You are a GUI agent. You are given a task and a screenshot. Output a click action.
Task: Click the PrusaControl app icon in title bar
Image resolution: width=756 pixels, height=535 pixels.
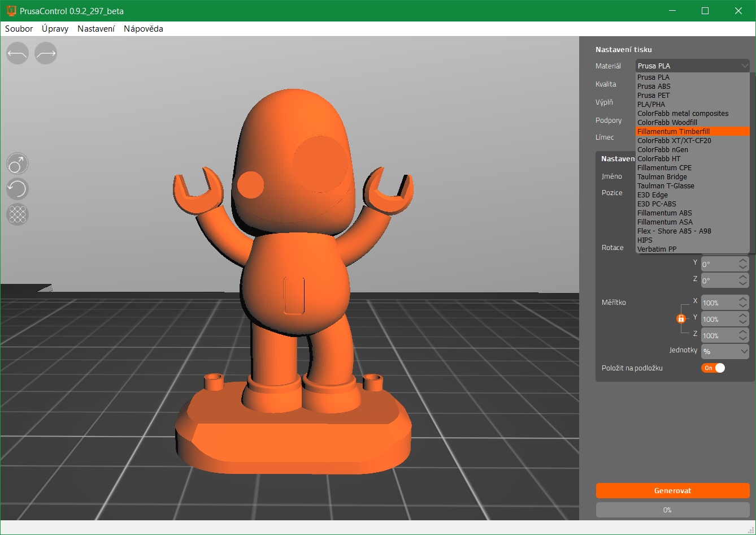[x=11, y=11]
